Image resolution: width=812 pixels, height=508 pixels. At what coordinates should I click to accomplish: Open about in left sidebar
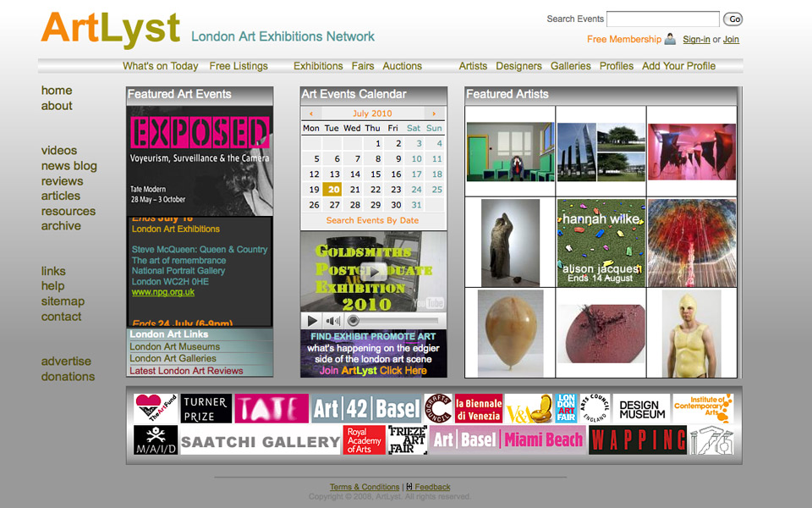(57, 106)
